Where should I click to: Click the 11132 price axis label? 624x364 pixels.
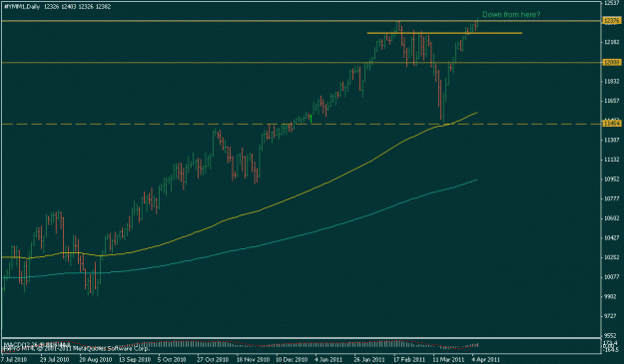[x=611, y=160]
